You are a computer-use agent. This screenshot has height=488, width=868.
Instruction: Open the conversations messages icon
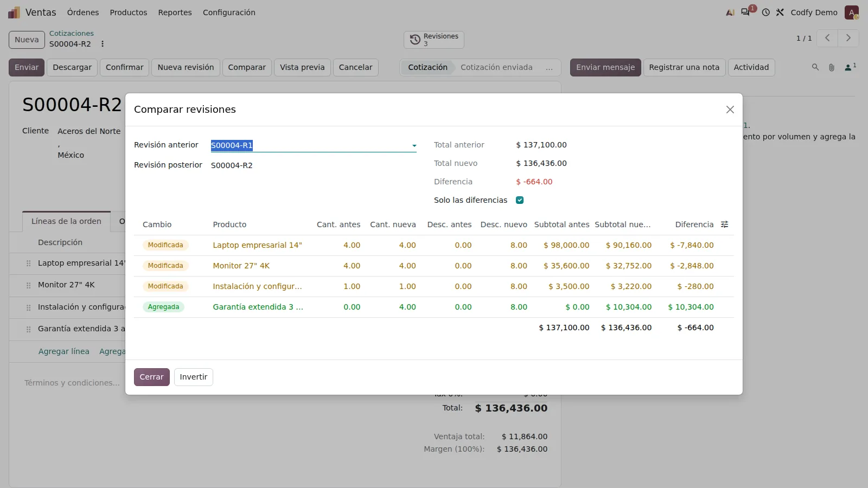point(746,12)
